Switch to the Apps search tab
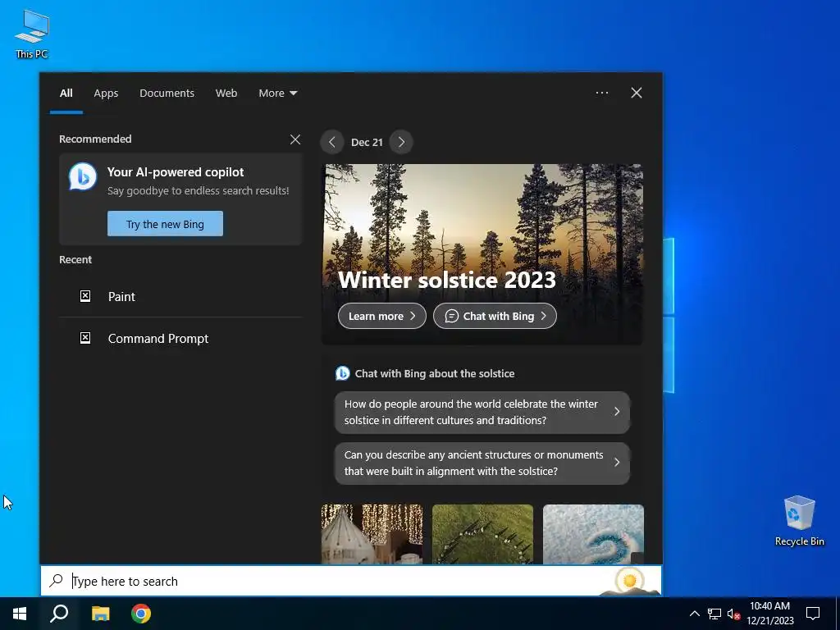 (x=106, y=94)
